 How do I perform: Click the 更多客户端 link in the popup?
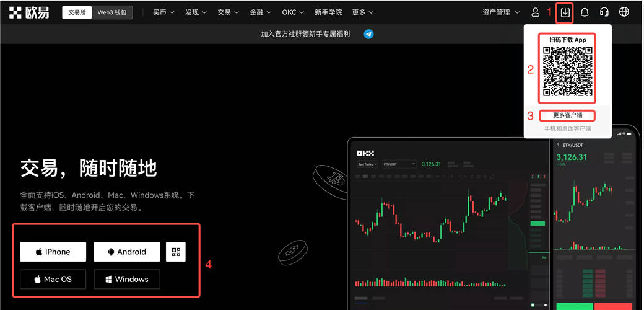coord(567,115)
